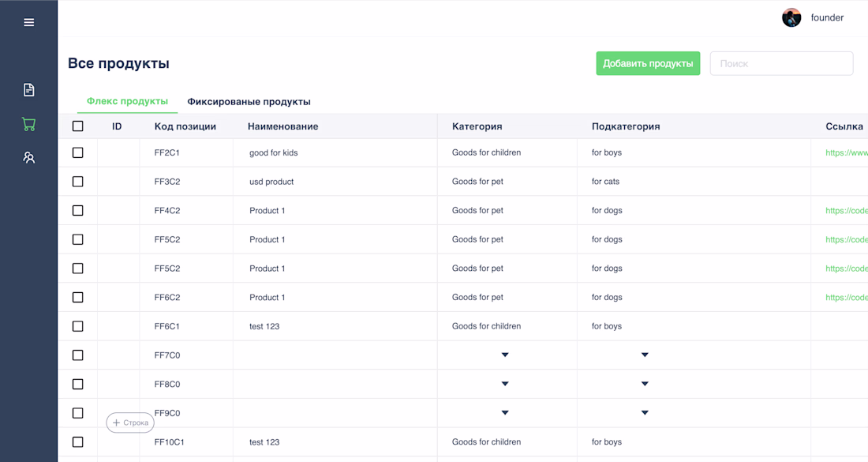Switch to the Фиксированые продукты tab
868x462 pixels.
249,102
